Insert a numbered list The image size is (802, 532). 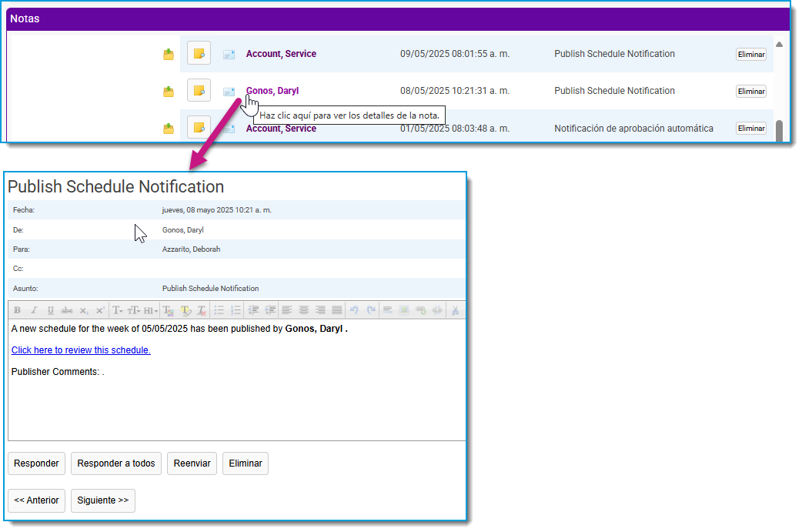tap(236, 310)
